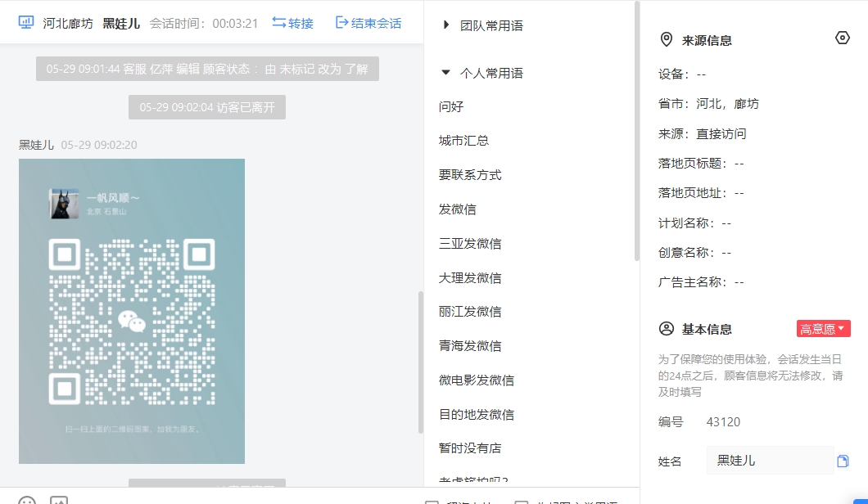Image resolution: width=868 pixels, height=504 pixels.
Task: Click the customer number 43120
Action: [724, 422]
